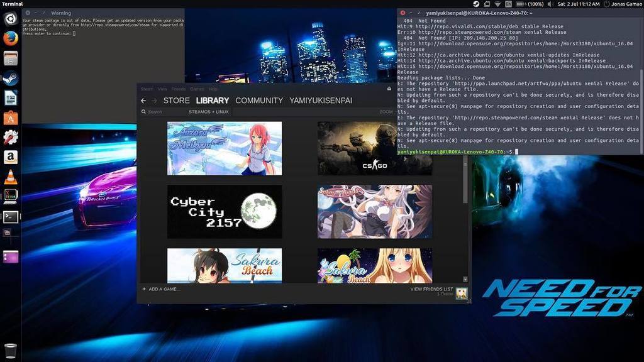Select the CS:GO game tile
This screenshot has width=644, height=362.
375,148
